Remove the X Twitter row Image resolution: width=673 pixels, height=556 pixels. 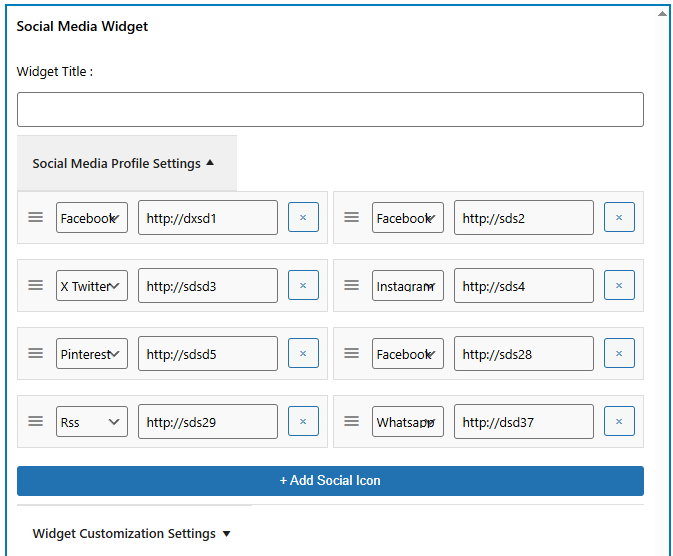(303, 286)
